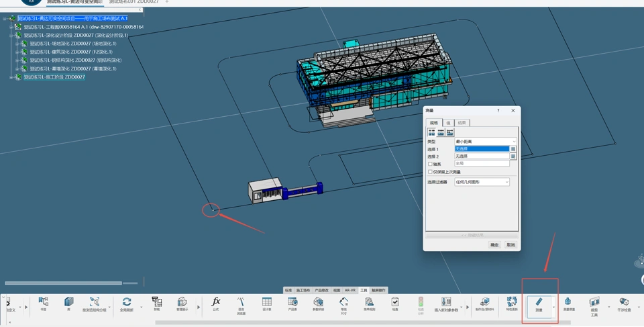Toggle 仅保留上次测量 checkbox
Screen dimensions: 644x327
tap(431, 172)
